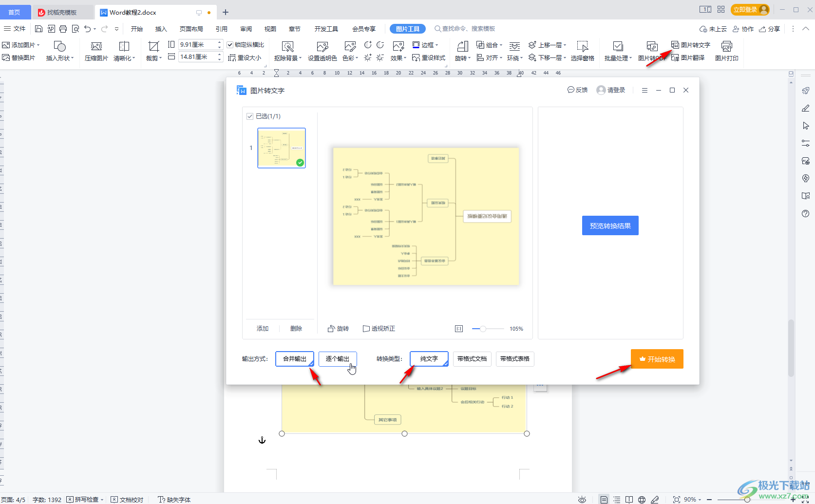Screen dimensions: 815x504
Task: Switch to the 插入 ribbon tab
Action: pyautogui.click(x=161, y=29)
